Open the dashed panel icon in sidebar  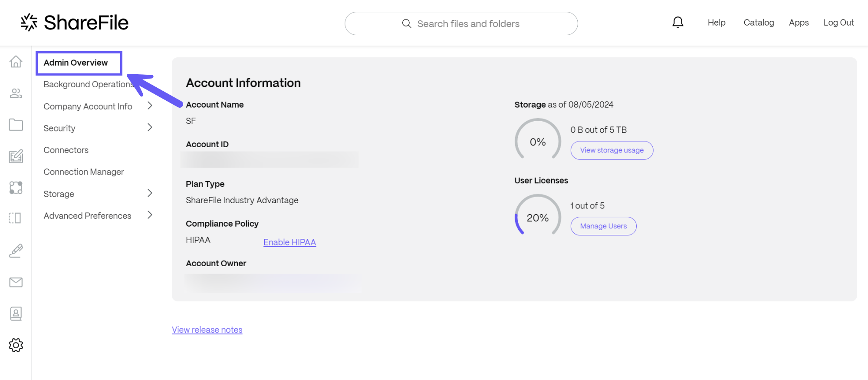pos(15,218)
